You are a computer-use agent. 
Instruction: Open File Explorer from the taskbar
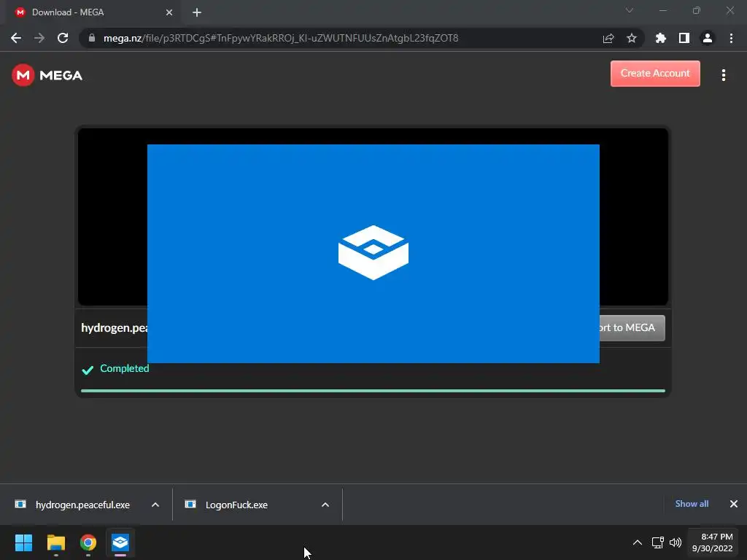pos(55,542)
